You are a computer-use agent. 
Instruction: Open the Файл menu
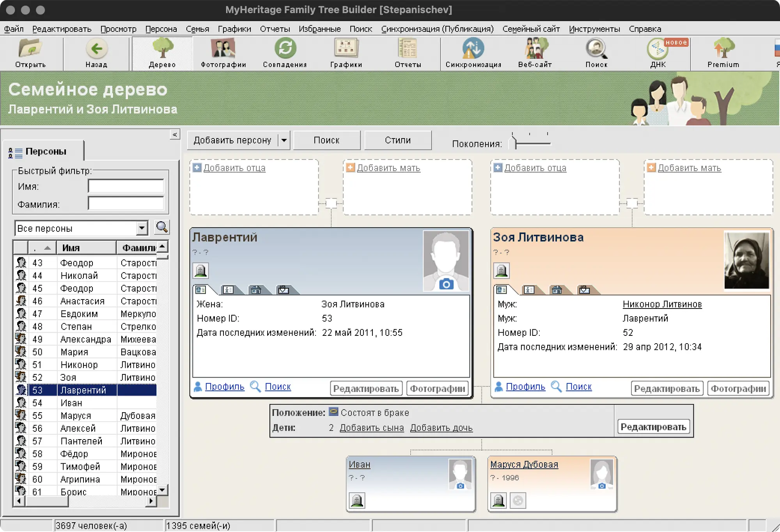[x=14, y=29]
